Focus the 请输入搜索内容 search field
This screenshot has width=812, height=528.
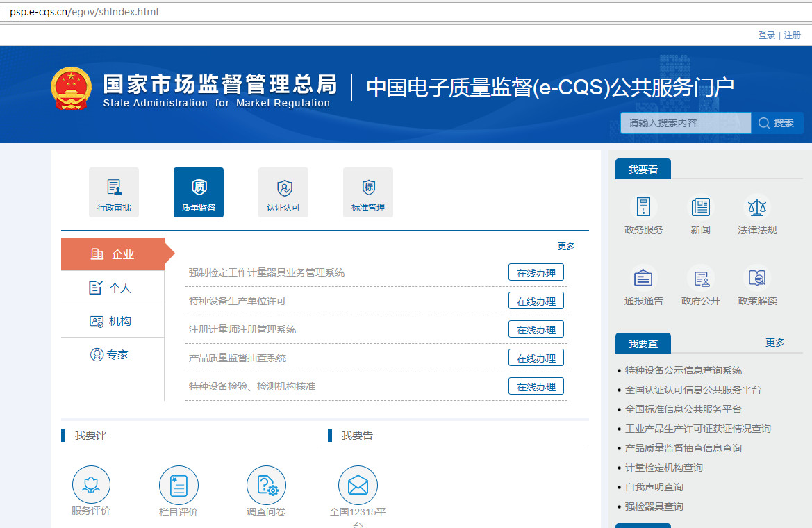[x=686, y=123]
